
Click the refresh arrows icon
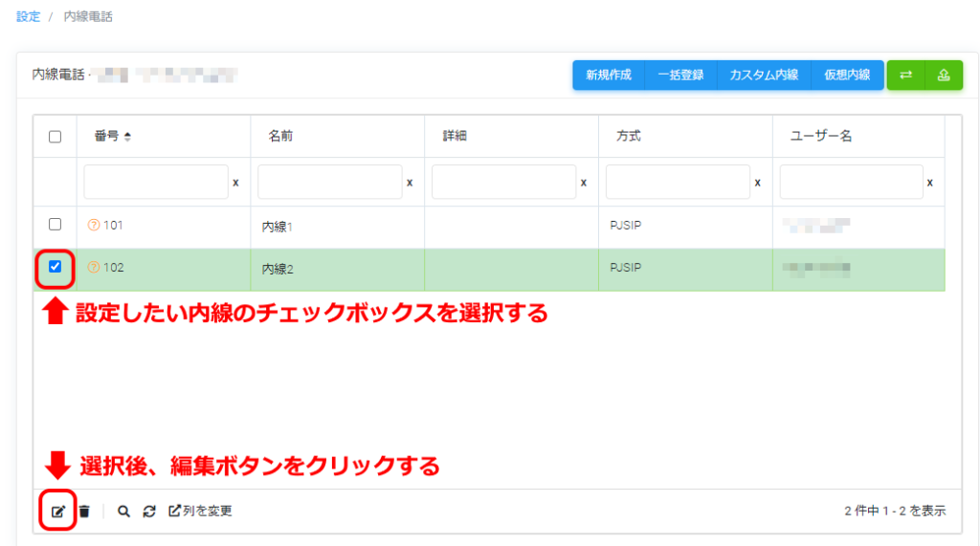pyautogui.click(x=149, y=512)
